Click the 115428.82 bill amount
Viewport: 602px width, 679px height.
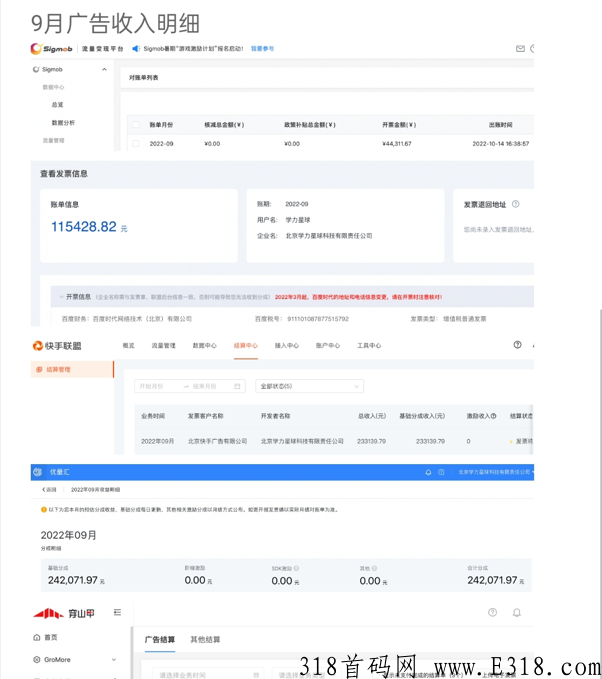point(84,226)
